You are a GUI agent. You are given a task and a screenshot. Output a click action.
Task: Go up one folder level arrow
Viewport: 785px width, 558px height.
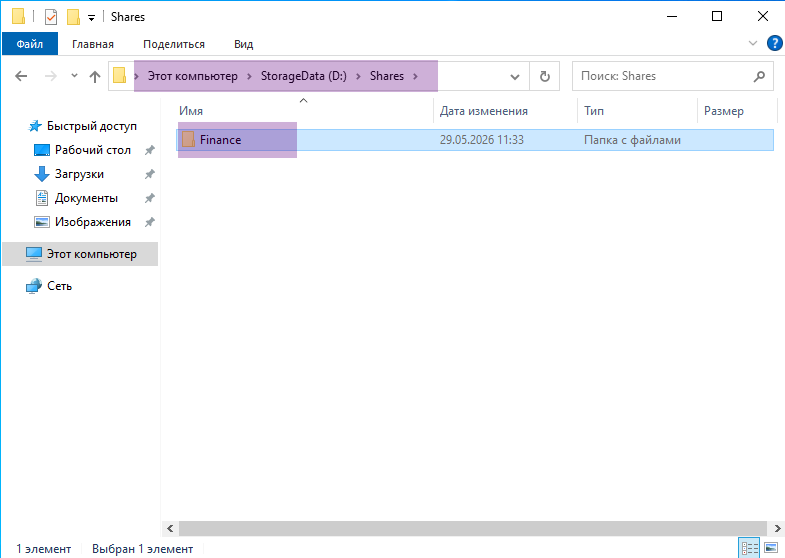(95, 76)
